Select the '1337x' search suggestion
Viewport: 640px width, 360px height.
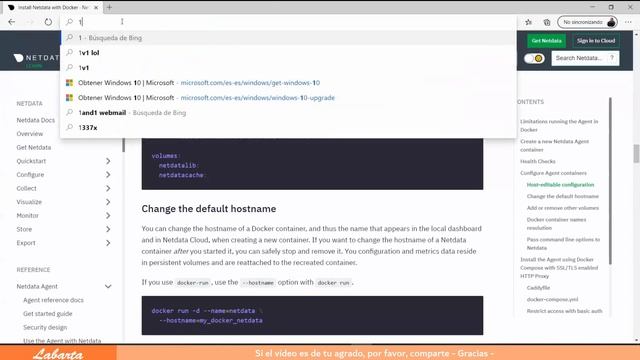[x=288, y=128]
